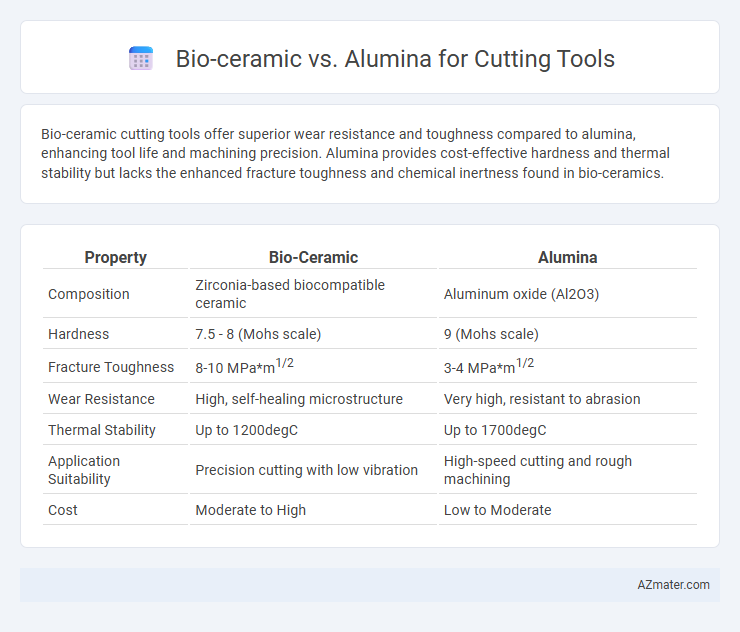This screenshot has height=632, width=740.
Task: Click 'Aluminum oxide (Al2O3)' cell
Action: point(521,294)
